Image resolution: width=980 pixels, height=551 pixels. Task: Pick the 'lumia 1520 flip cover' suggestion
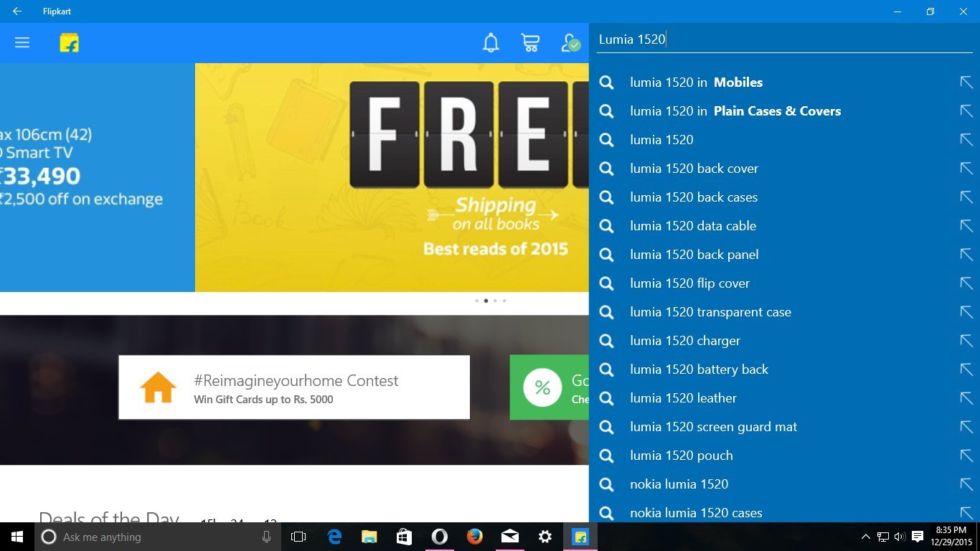(784, 283)
